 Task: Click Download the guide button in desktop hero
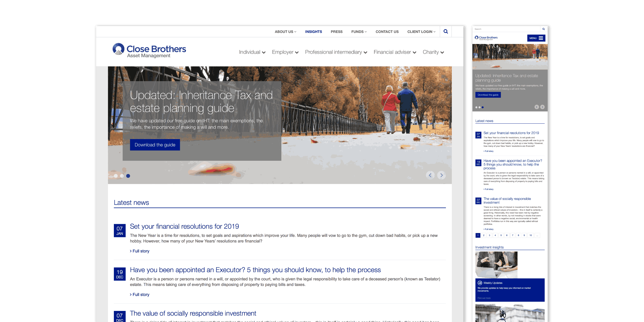155,145
